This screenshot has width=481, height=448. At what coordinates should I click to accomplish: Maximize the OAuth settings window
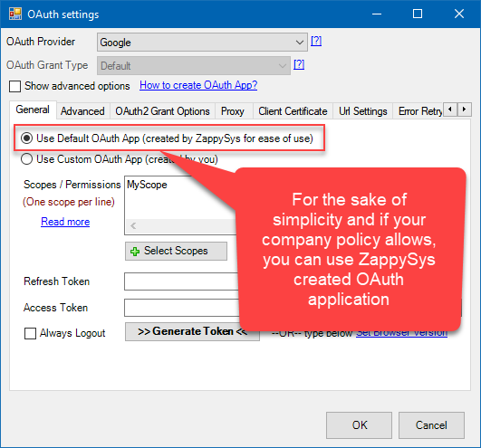click(418, 14)
